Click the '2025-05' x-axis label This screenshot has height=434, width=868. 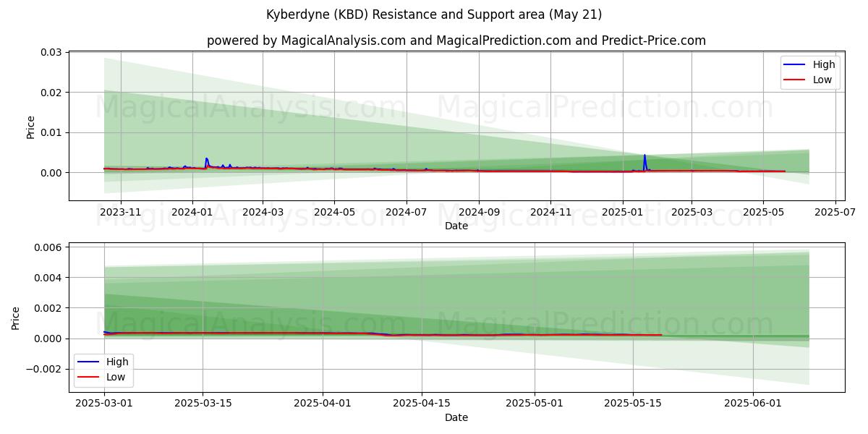tap(763, 213)
